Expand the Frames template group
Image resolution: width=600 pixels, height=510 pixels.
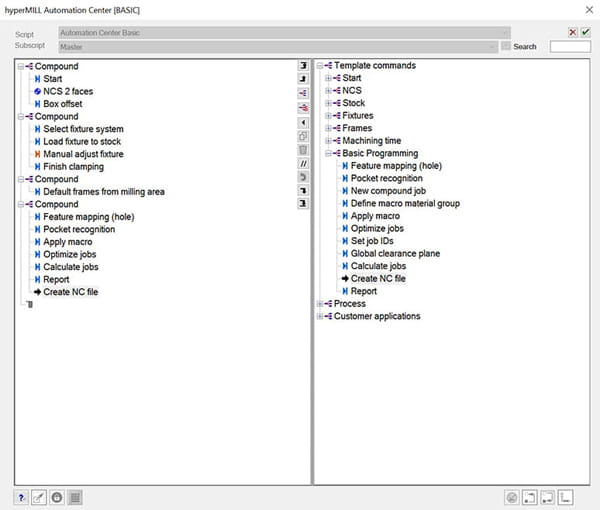(x=328, y=128)
